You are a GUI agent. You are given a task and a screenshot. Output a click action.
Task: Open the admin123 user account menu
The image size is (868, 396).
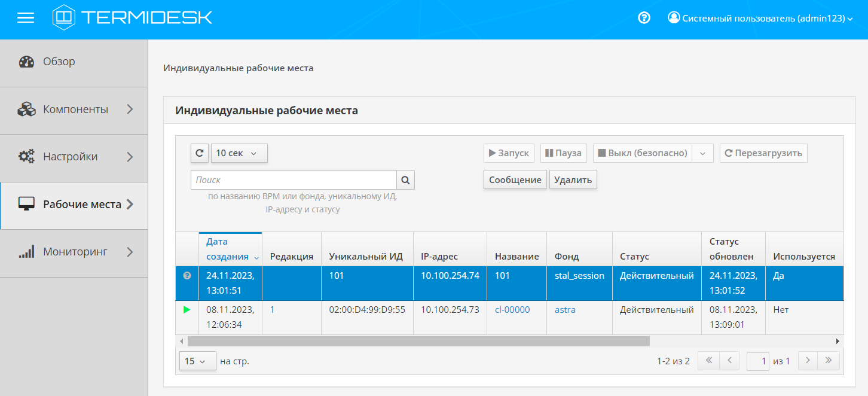point(760,19)
